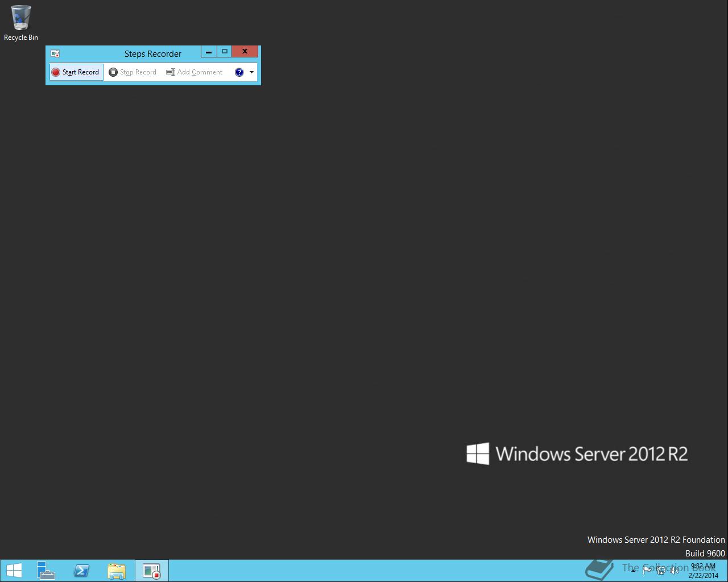Click the Start Record button
This screenshot has width=728, height=582.
[x=76, y=72]
